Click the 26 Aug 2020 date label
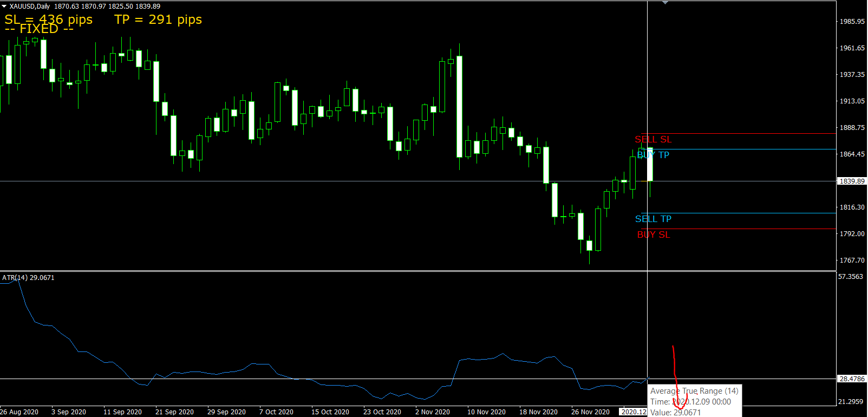Viewport: 868px width, 417px height. tap(19, 412)
